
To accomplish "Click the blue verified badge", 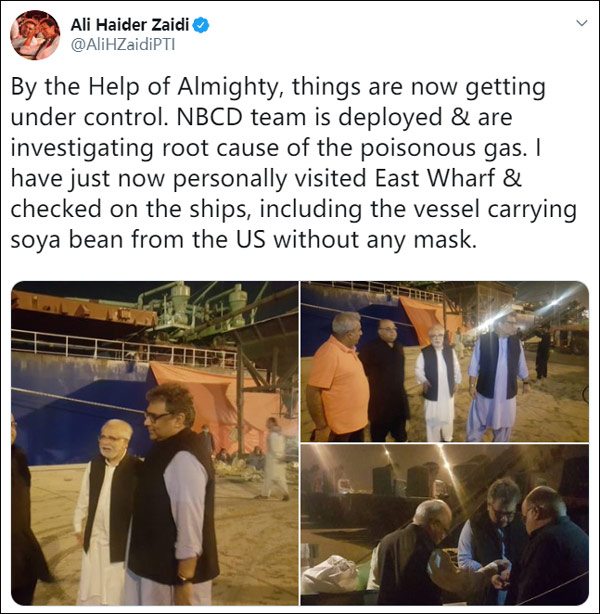I will pyautogui.click(x=201, y=25).
